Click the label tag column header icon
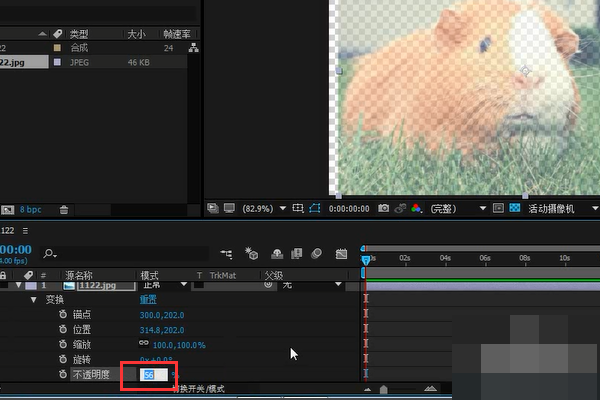Viewport: 600px width, 400px height. point(28,275)
